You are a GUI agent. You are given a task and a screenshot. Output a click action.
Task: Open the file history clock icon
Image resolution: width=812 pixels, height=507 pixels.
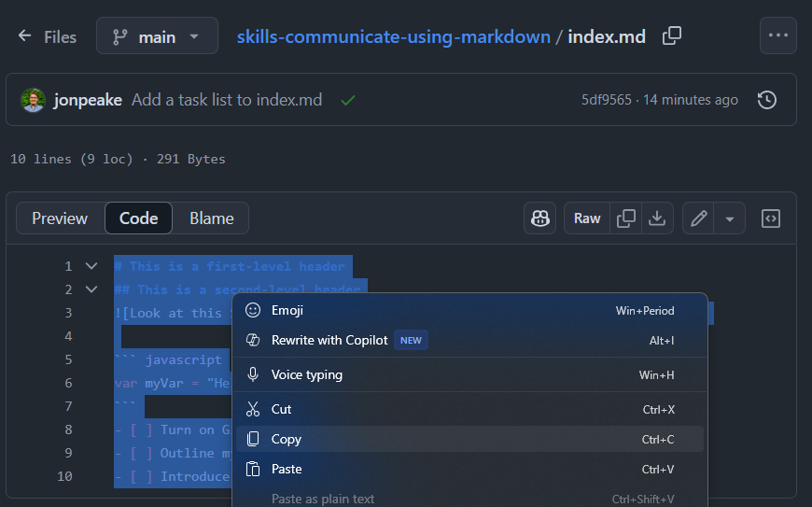tap(767, 100)
